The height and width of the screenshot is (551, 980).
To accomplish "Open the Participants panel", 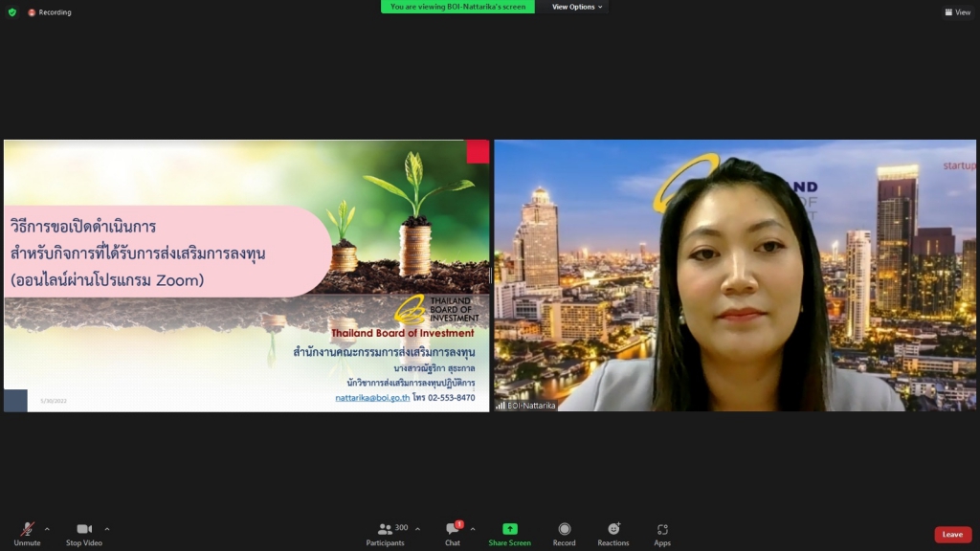I will tap(386, 534).
